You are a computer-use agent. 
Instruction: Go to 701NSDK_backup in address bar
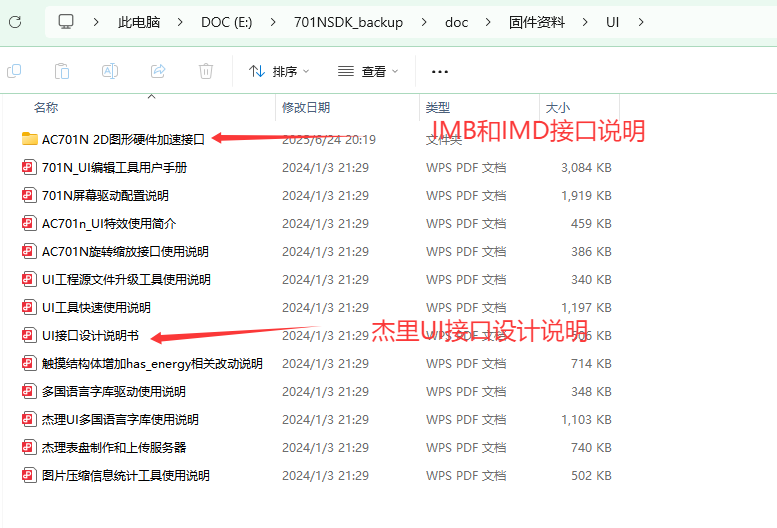point(348,22)
